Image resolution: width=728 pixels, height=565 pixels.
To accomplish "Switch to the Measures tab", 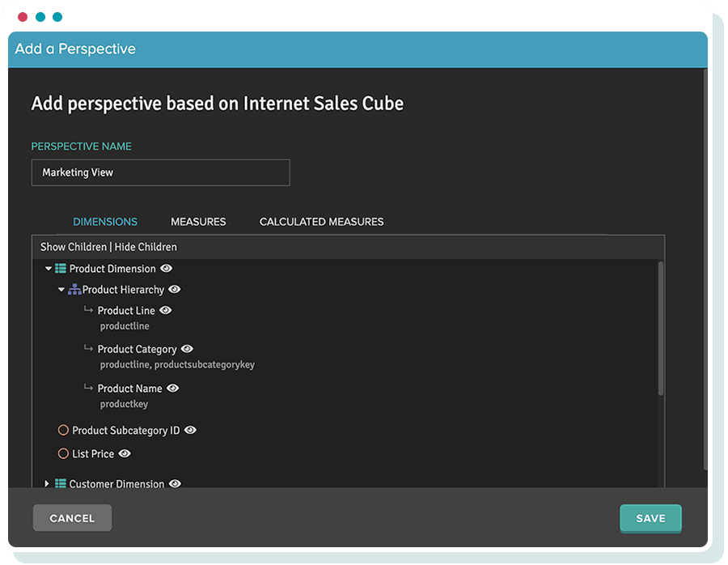I will pyautogui.click(x=198, y=222).
